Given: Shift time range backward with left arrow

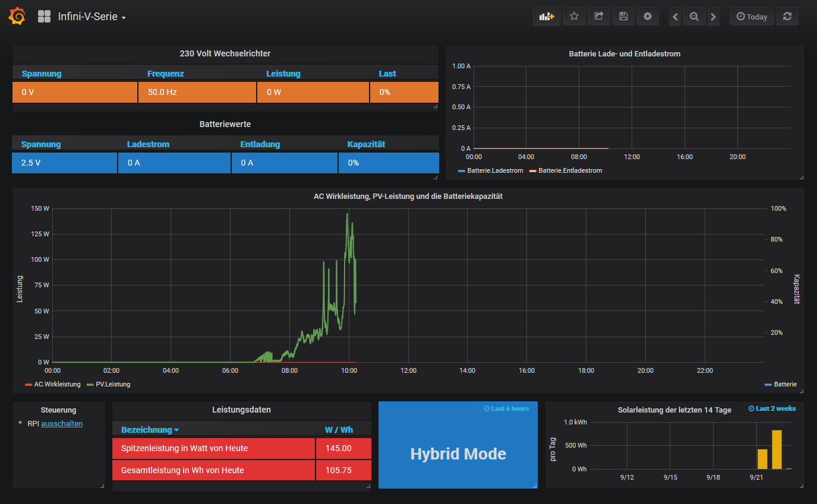Looking at the screenshot, I should [675, 17].
